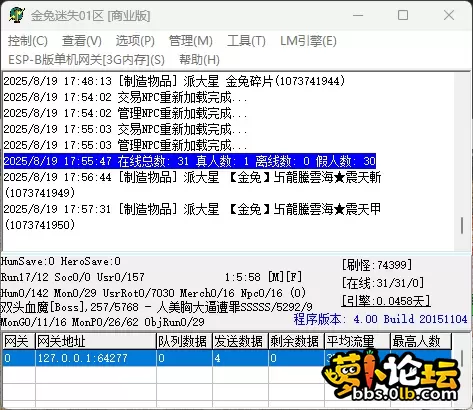
Task: Click the 平均流量 column header
Action: (x=357, y=341)
